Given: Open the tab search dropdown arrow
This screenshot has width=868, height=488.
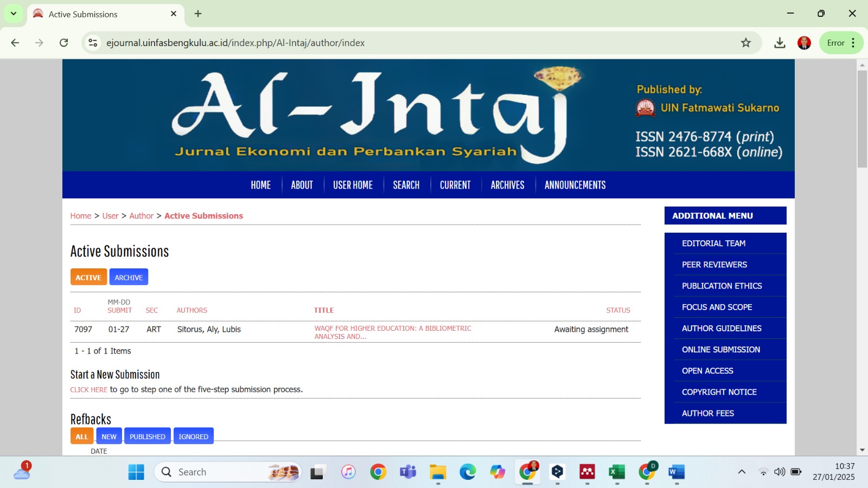Looking at the screenshot, I should pyautogui.click(x=14, y=14).
